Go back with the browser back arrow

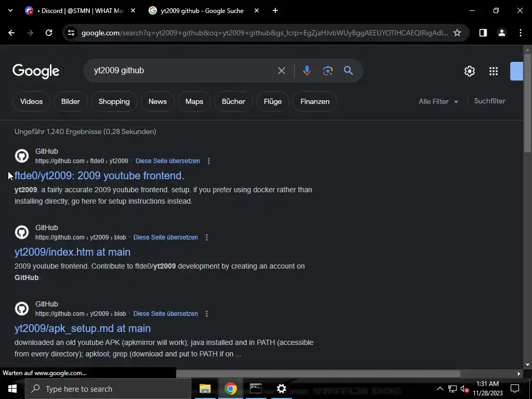tap(11, 33)
